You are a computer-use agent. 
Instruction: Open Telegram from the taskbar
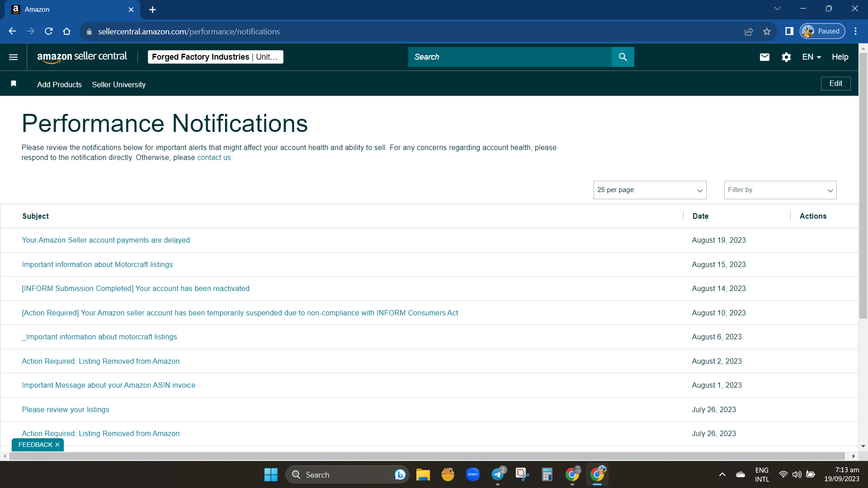498,474
